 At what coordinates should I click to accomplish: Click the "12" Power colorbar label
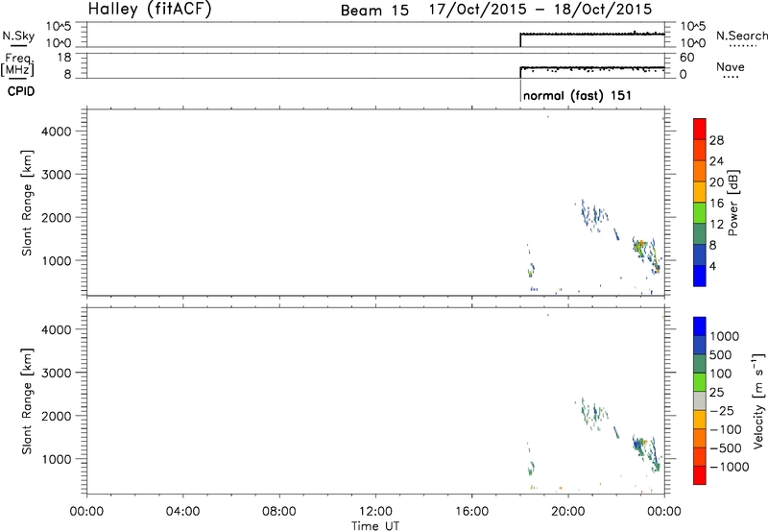pos(716,225)
